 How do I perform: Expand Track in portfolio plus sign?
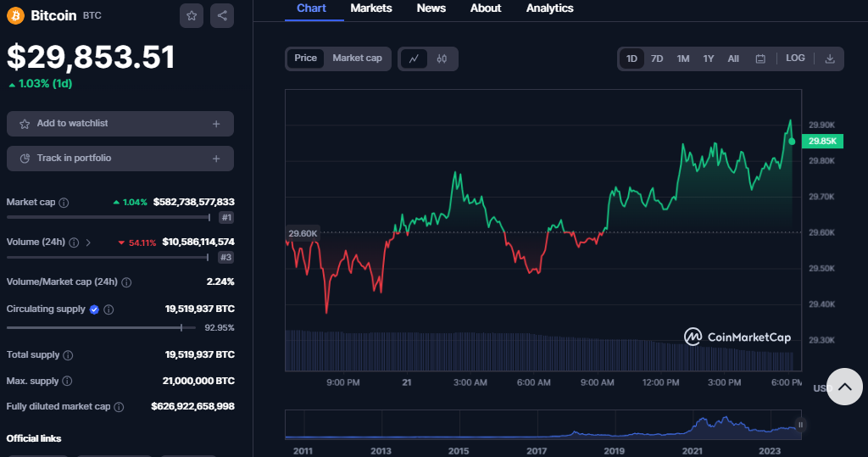click(216, 159)
